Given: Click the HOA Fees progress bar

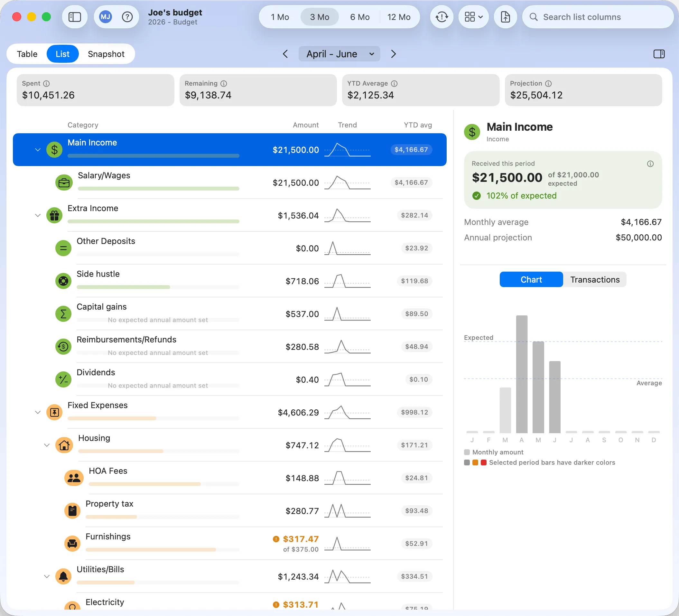Looking at the screenshot, I should click(164, 484).
